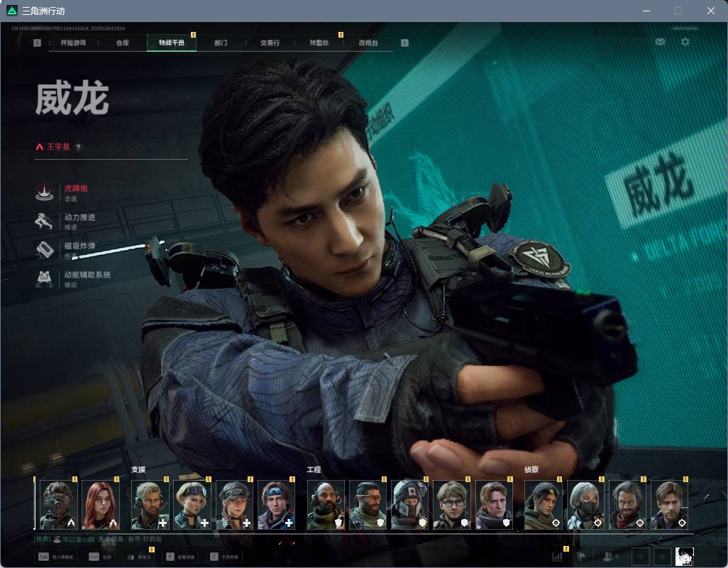The height and width of the screenshot is (568, 728).
Task: Open the player avatar in bottom corner
Action: 684,557
